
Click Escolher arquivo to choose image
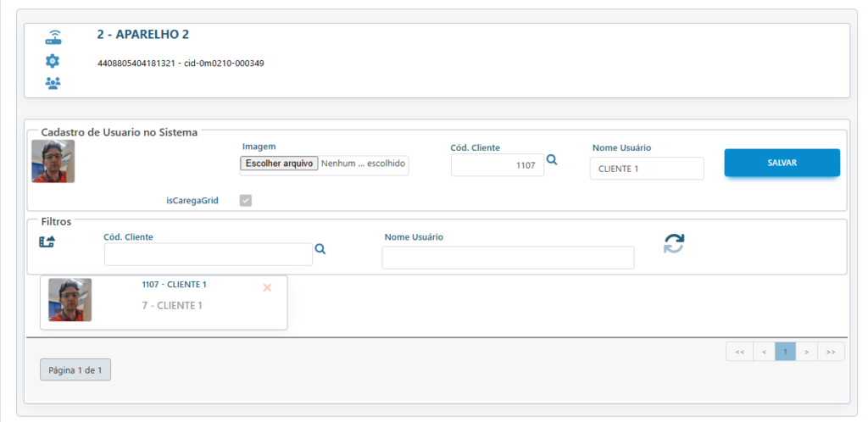(x=279, y=164)
